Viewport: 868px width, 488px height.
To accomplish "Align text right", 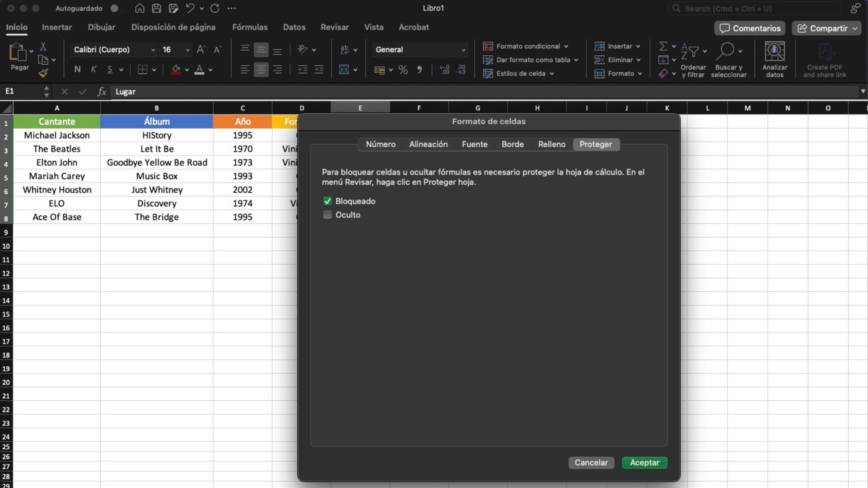I will tap(277, 69).
